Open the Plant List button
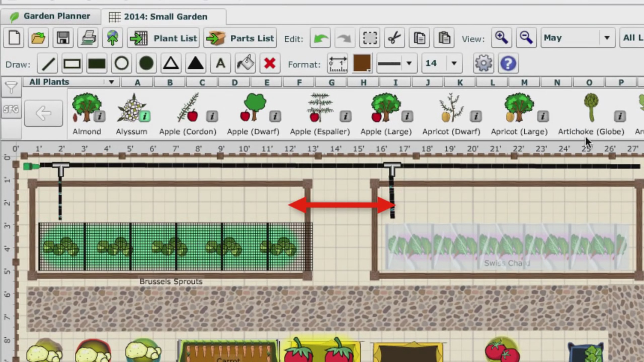Viewport: 644px width, 362px height. point(163,38)
